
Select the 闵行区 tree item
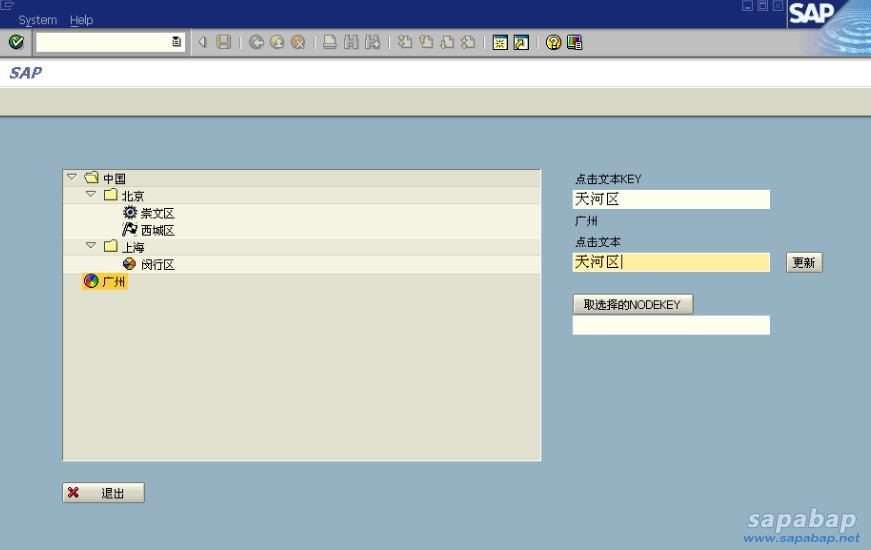[x=158, y=264]
